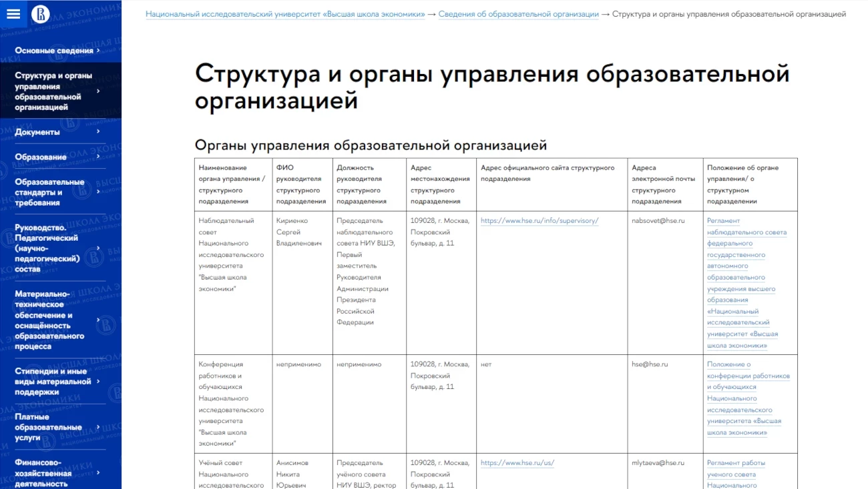Open Образование sidebar section
Viewport: 868px width, 489px height.
41,157
